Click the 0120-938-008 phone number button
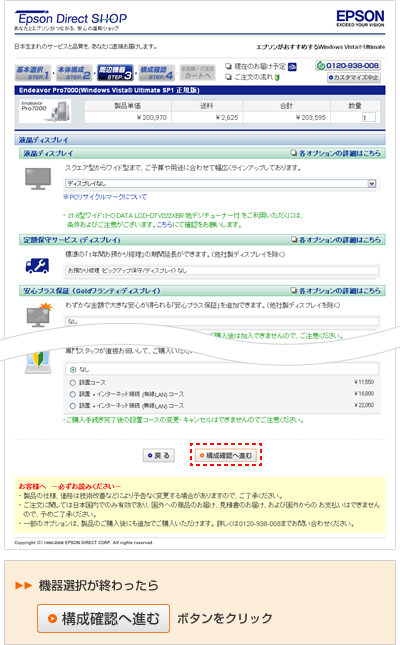400x645 pixels. click(348, 65)
